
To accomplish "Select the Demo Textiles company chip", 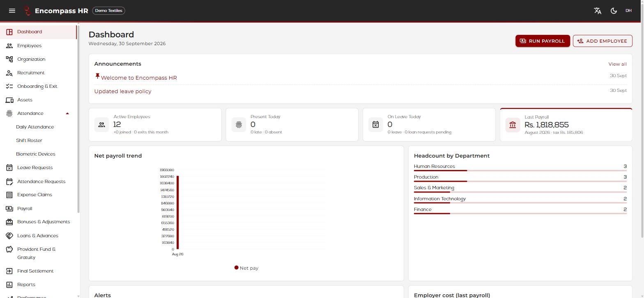I will (x=109, y=11).
